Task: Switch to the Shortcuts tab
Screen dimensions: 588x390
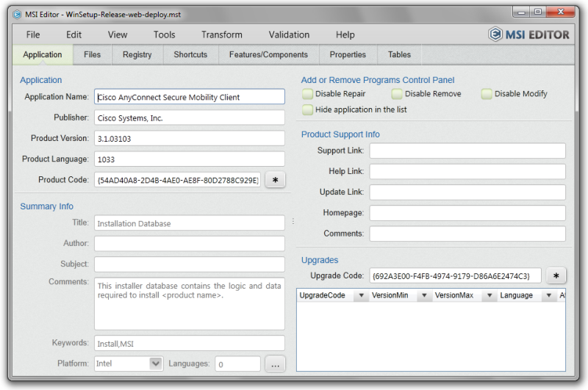Action: tap(190, 54)
